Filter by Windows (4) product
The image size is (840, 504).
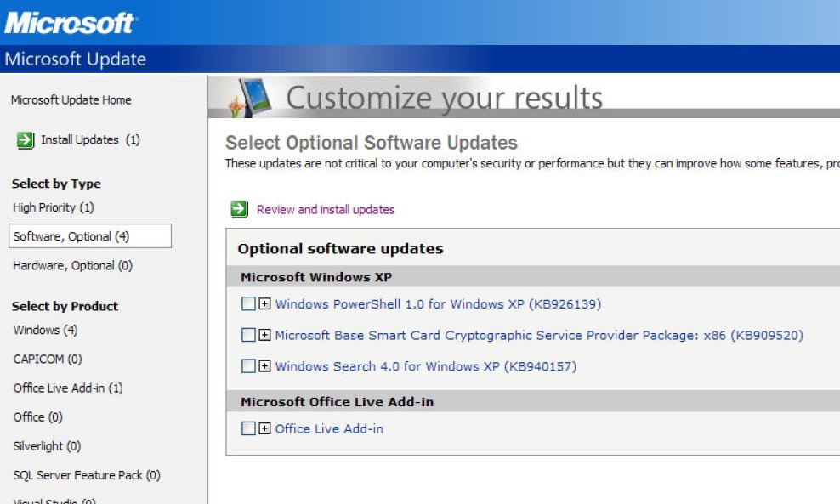pyautogui.click(x=46, y=330)
